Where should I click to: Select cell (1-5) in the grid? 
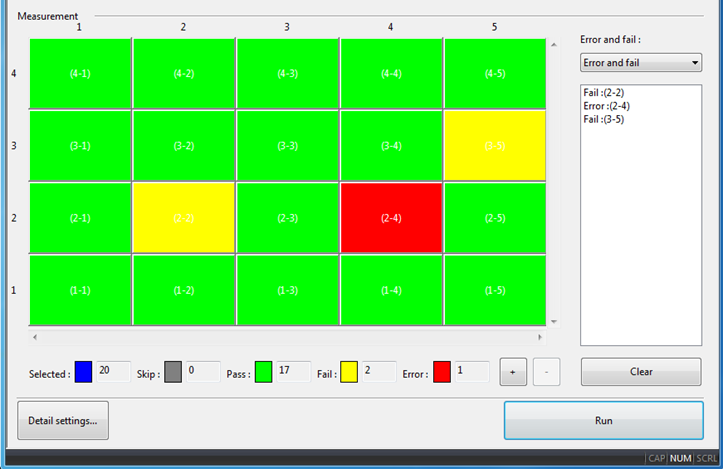click(x=495, y=290)
